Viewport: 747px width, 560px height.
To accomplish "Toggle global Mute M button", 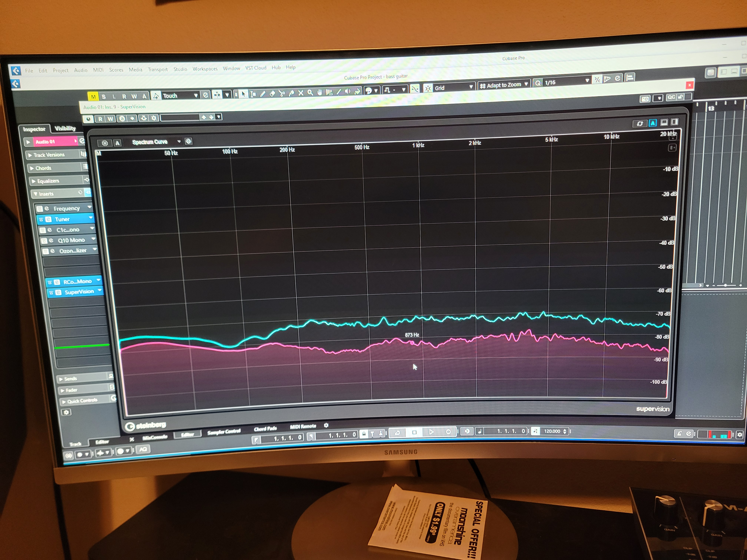I will 93,97.
